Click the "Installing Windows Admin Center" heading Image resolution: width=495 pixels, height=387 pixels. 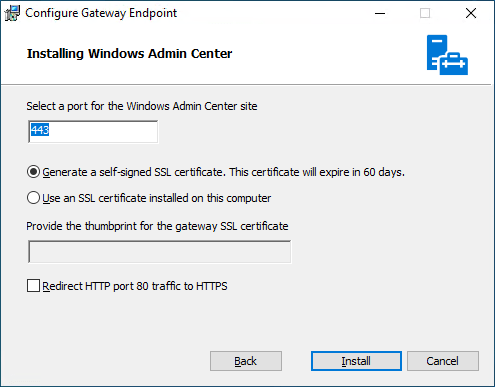(x=130, y=54)
